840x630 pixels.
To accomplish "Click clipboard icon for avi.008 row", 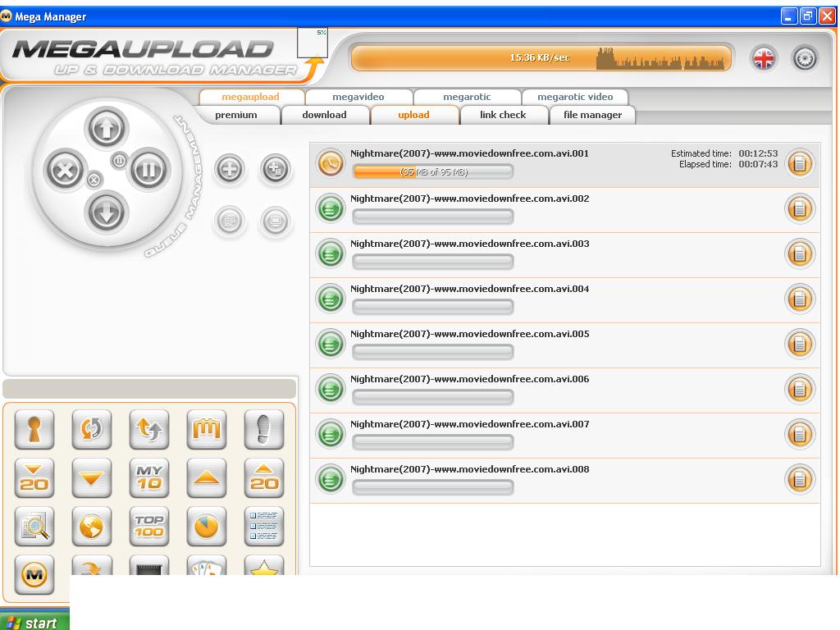I will [800, 479].
